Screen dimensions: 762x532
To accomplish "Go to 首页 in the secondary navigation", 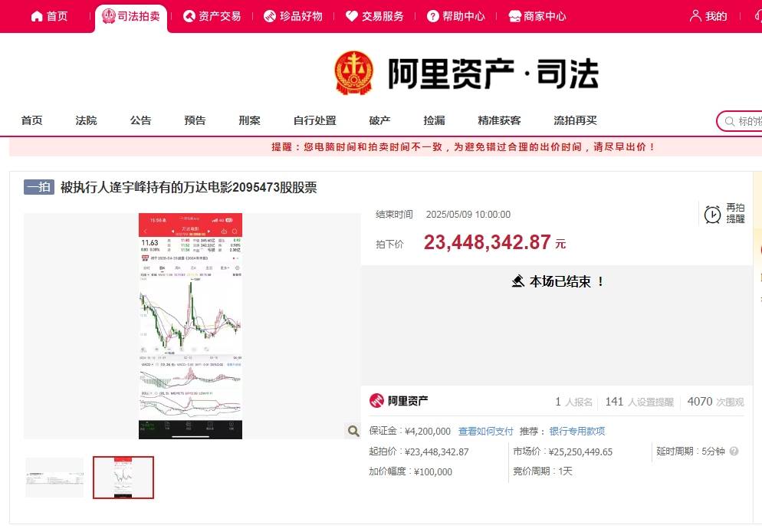I will pos(32,120).
